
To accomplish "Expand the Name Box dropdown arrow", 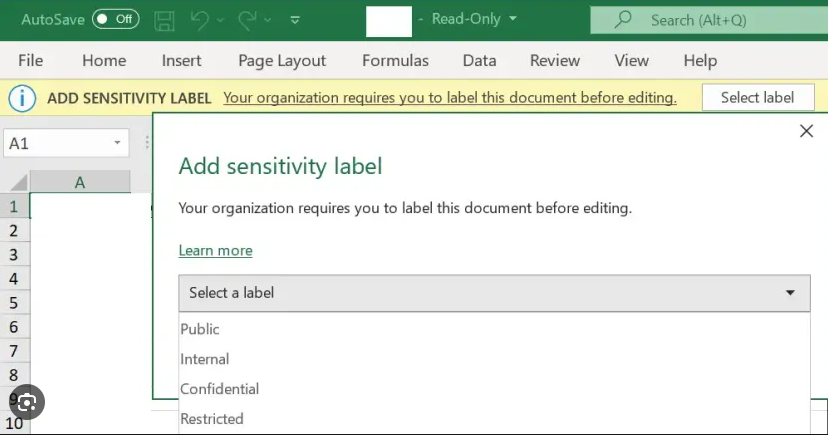I will coord(117,143).
